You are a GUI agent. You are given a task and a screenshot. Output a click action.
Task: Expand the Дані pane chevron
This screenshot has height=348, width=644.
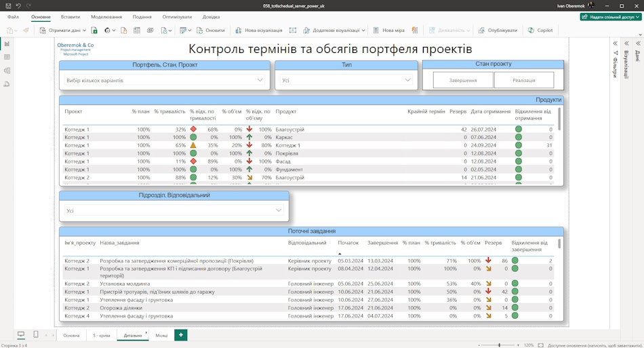click(x=639, y=43)
